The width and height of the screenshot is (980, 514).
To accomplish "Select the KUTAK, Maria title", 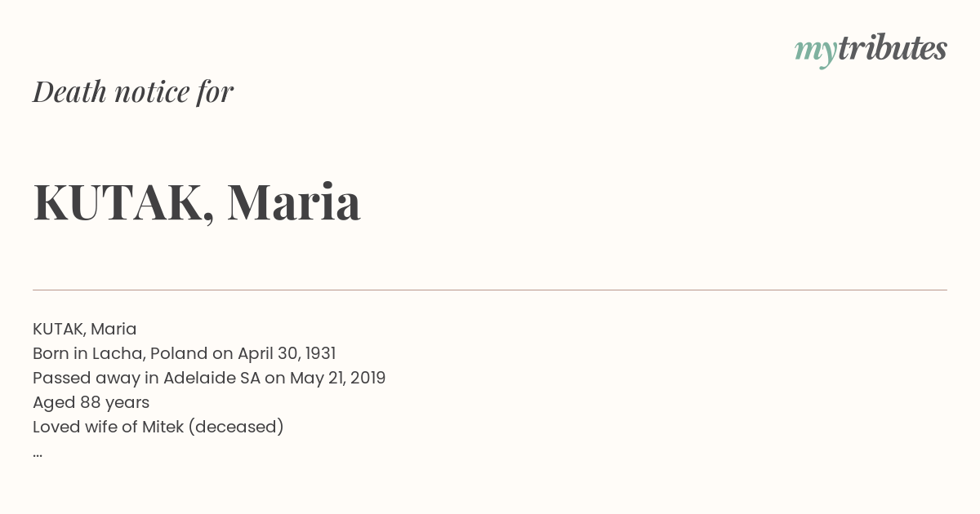I will click(197, 202).
